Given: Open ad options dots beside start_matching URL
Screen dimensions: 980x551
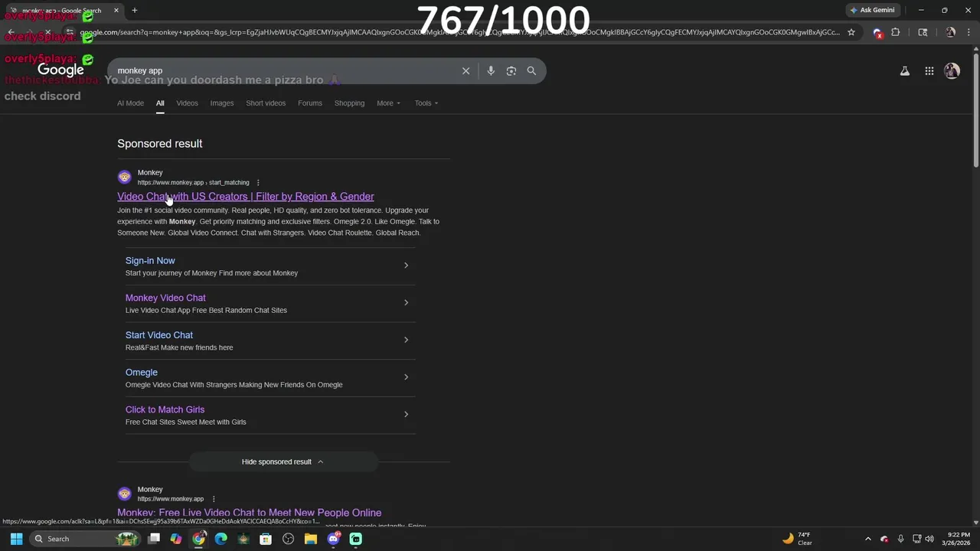Looking at the screenshot, I should [x=258, y=182].
